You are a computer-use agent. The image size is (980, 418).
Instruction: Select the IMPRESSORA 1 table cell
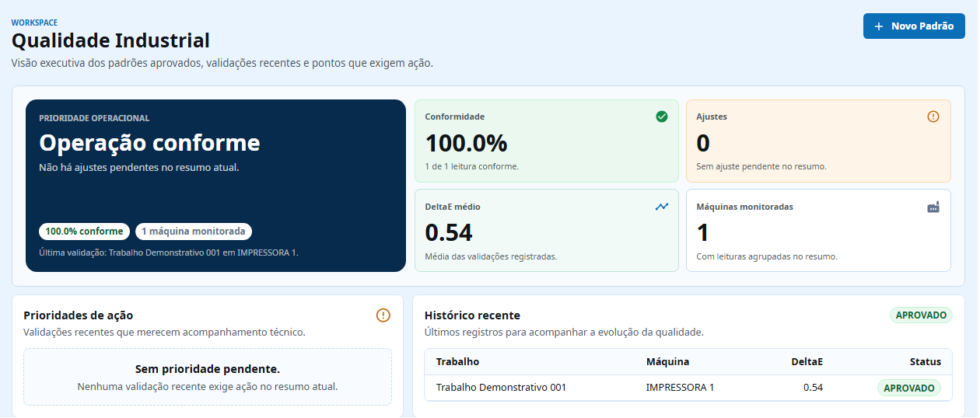coord(680,388)
